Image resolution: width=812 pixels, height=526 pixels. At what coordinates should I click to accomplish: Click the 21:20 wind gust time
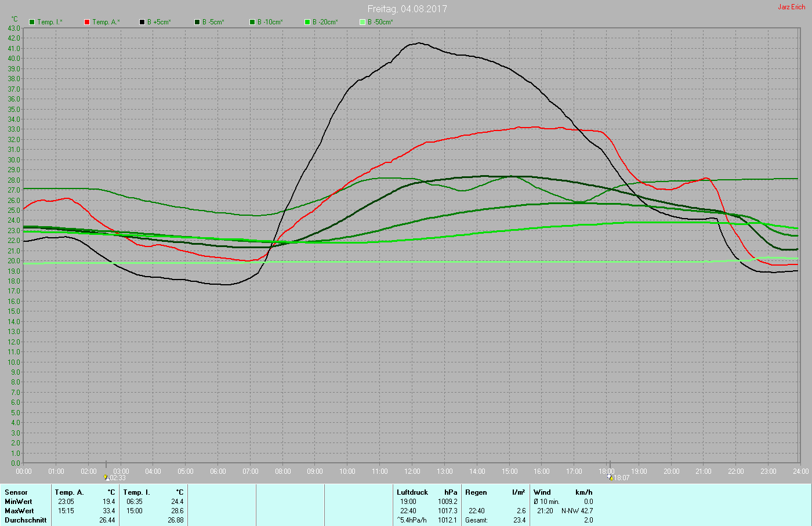(x=545, y=511)
